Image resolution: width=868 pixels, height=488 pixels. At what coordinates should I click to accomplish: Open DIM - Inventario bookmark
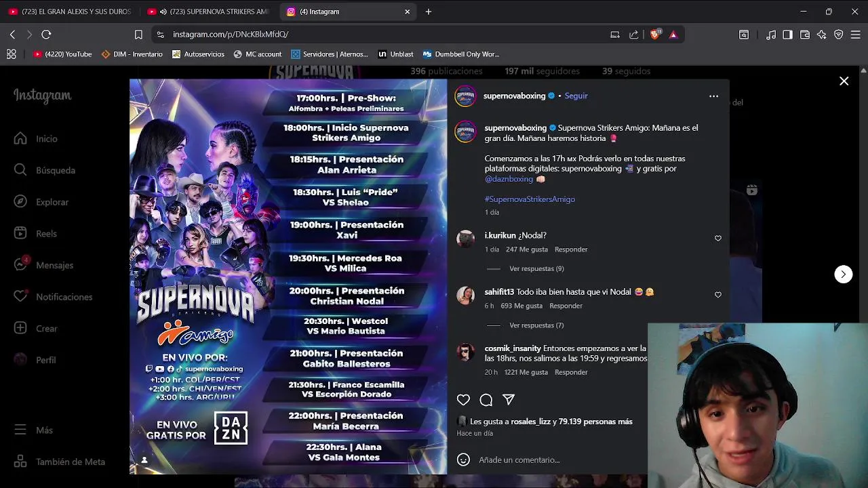click(x=132, y=54)
